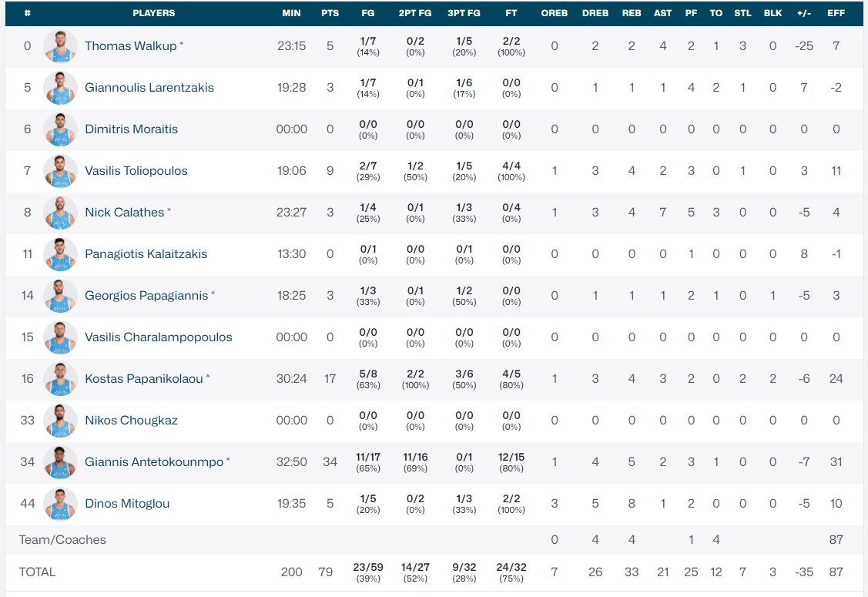Open the Giannoulis Larentzakis player link
Screen dimensions: 868x597
coord(149,88)
